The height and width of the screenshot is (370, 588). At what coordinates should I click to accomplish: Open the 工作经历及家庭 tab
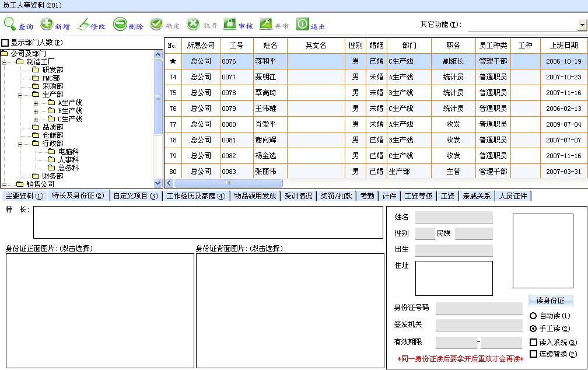196,196
